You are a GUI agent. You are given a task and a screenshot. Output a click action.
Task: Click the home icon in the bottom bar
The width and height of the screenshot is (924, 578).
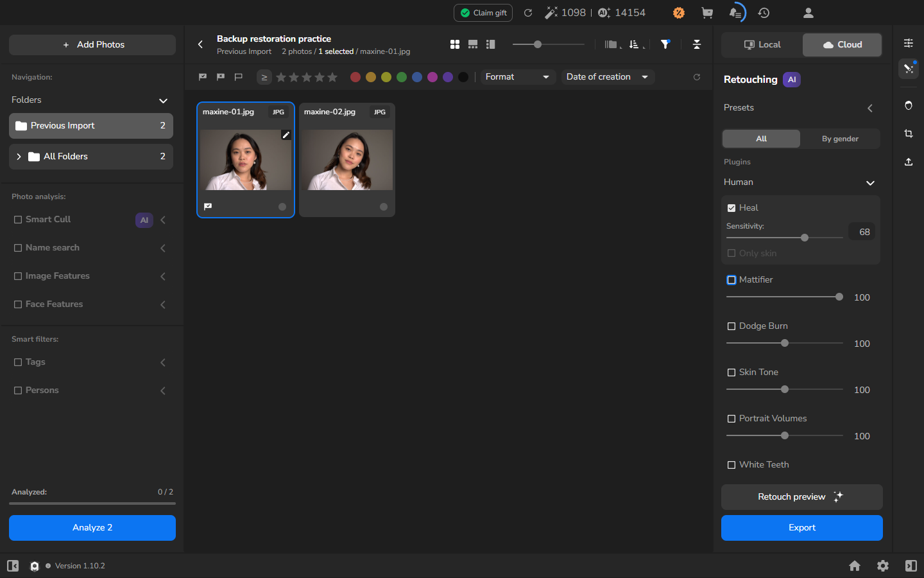click(x=855, y=566)
